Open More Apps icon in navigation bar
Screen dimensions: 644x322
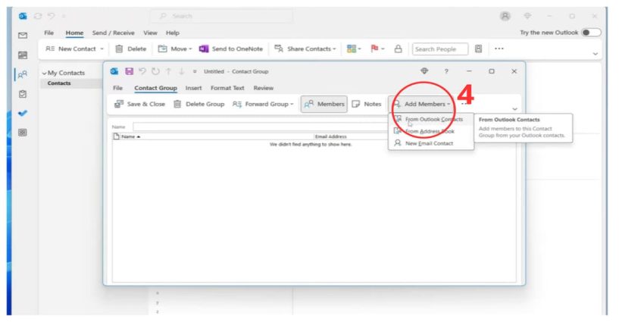tap(23, 133)
